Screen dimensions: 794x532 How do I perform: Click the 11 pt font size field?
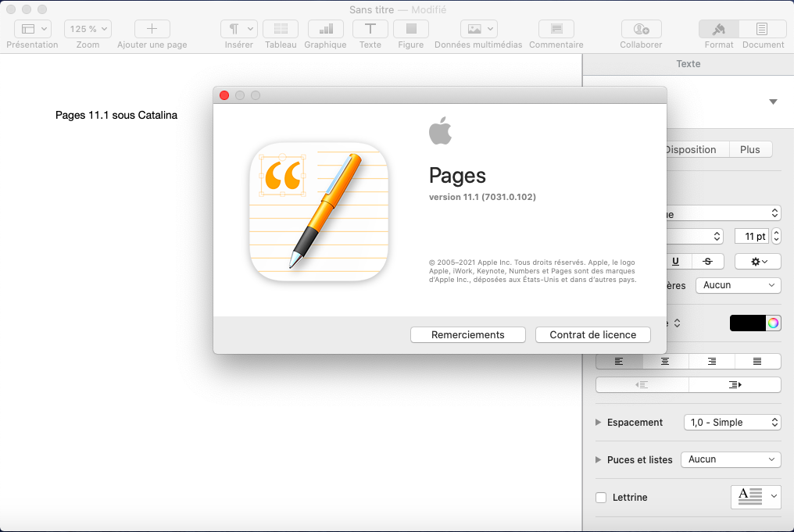[752, 236]
